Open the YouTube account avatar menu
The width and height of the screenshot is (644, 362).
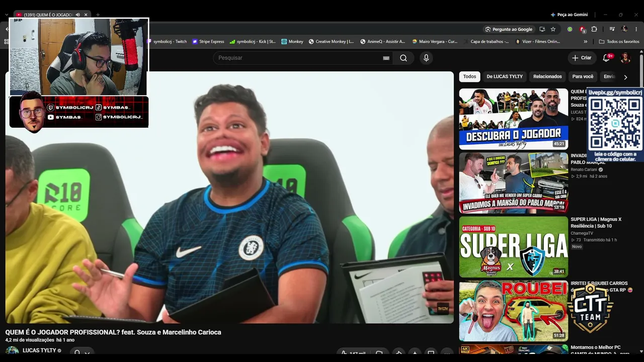(625, 58)
